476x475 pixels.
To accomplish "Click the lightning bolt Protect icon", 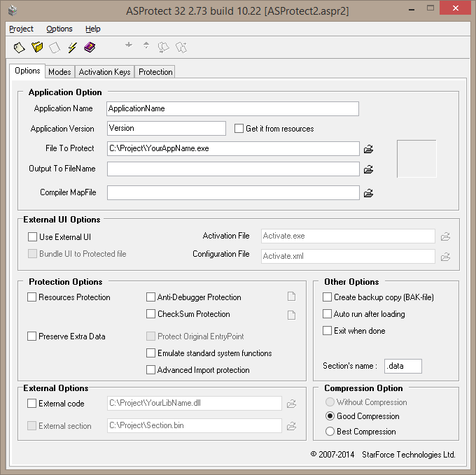I will [72, 48].
